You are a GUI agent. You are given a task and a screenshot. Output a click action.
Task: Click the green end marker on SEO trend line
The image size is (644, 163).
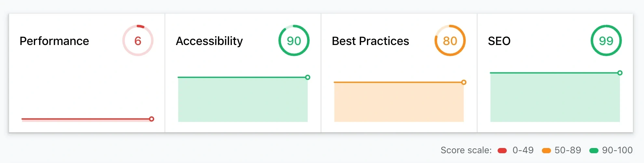click(620, 73)
